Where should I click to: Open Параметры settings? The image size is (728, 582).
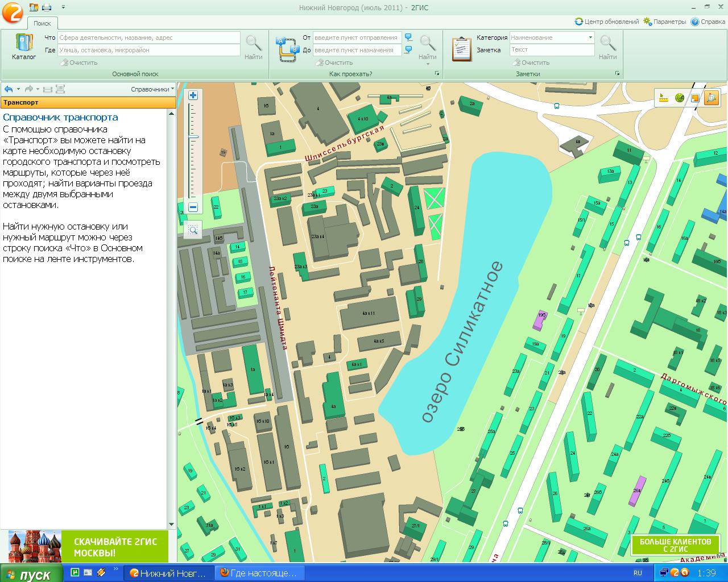tap(665, 22)
